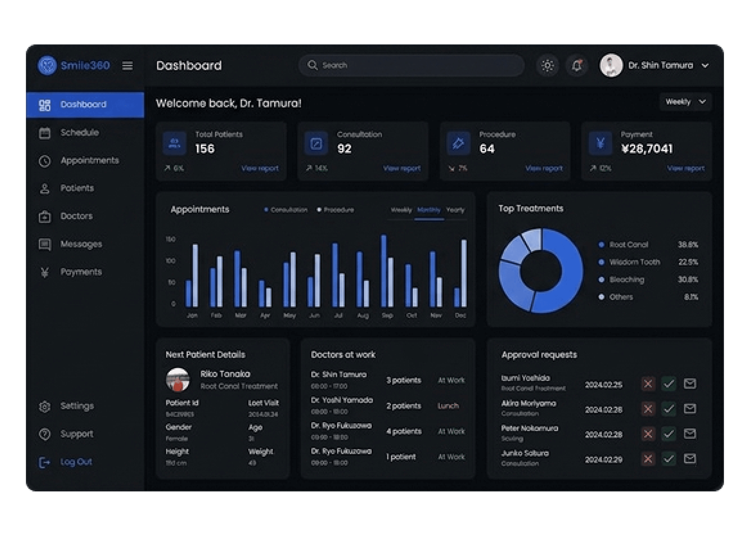View report for Consultation
756x550 pixels.
(402, 169)
